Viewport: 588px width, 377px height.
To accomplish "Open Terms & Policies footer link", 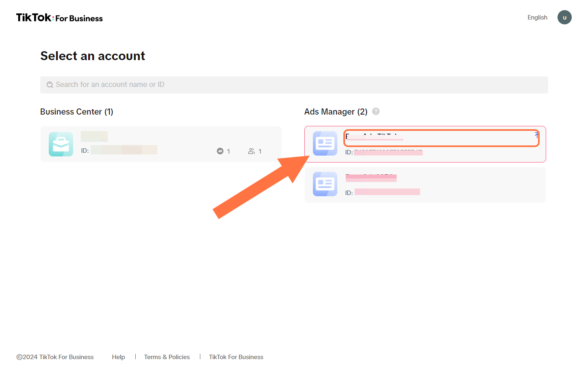I will [x=167, y=357].
